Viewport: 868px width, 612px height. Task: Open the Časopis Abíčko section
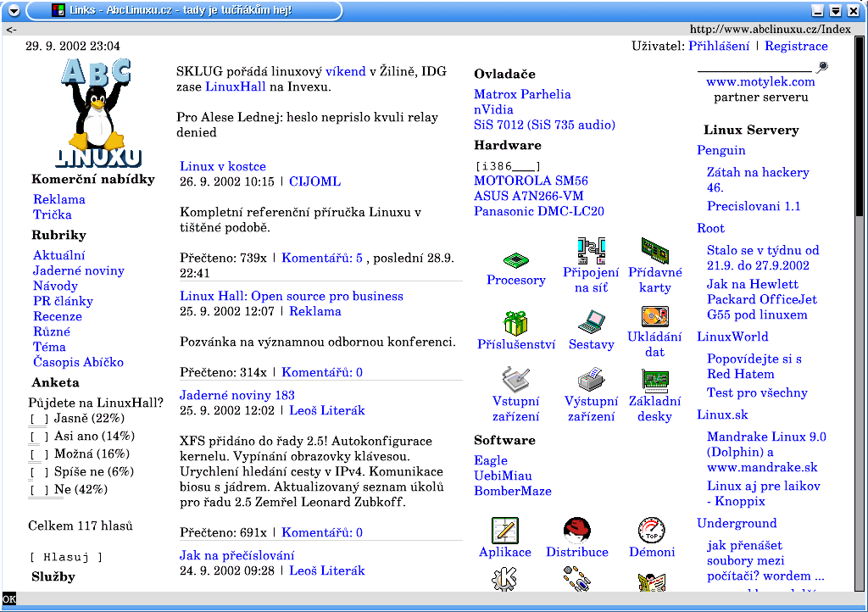(x=78, y=362)
